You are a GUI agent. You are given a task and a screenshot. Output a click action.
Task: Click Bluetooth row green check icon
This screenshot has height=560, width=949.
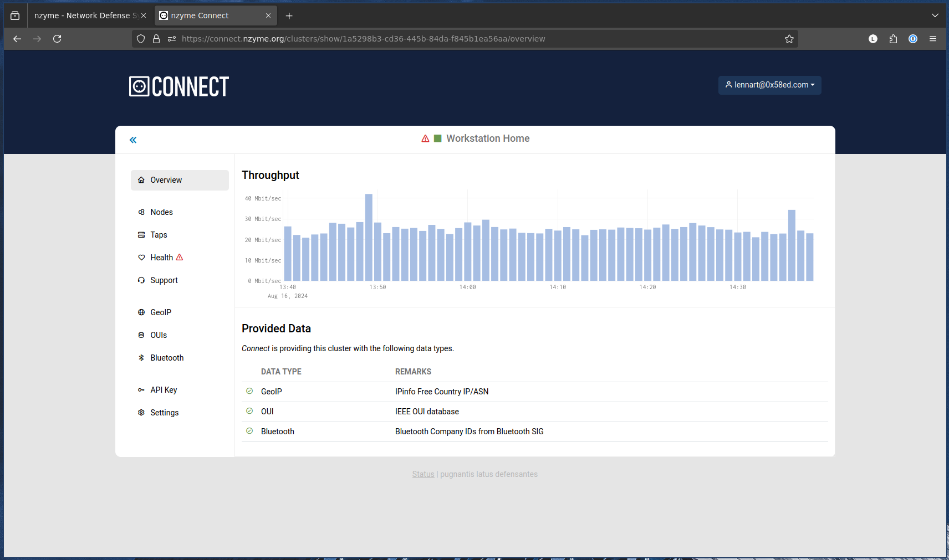(249, 431)
